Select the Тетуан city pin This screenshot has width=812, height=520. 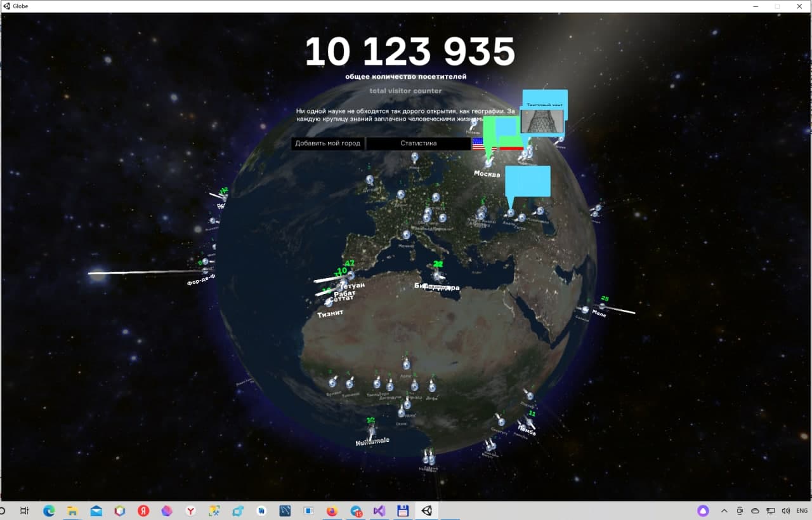351,276
